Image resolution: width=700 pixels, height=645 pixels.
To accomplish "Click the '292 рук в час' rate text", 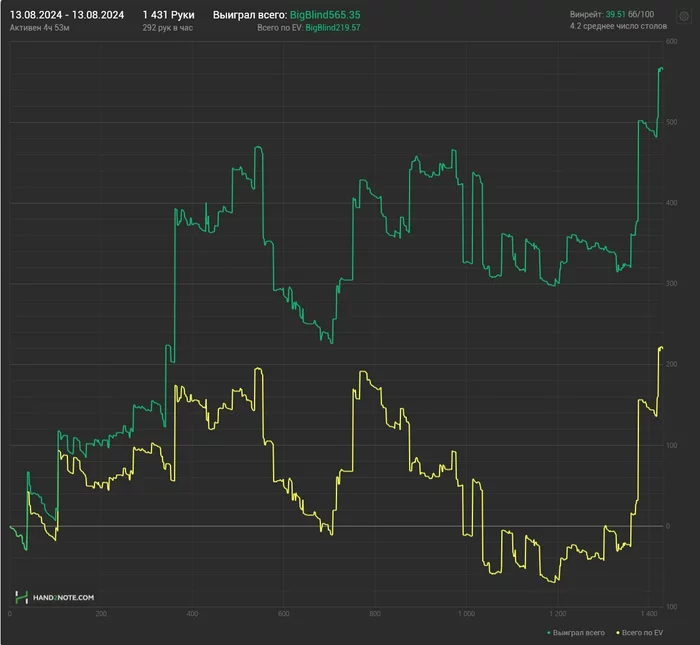I will tap(167, 28).
